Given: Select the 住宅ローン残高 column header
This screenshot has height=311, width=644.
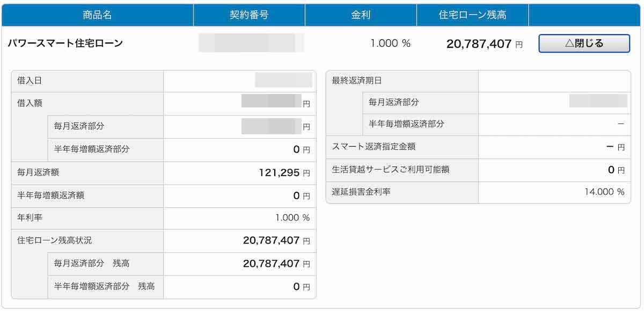Looking at the screenshot, I should (x=472, y=15).
